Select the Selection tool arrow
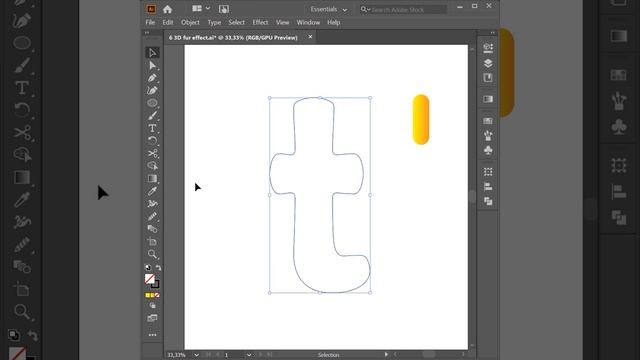The image size is (640, 360). [x=152, y=53]
